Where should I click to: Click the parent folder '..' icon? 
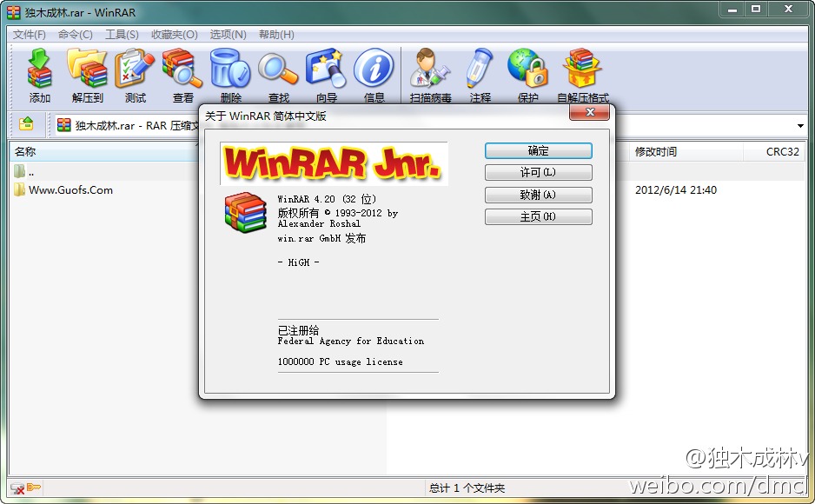click(20, 170)
